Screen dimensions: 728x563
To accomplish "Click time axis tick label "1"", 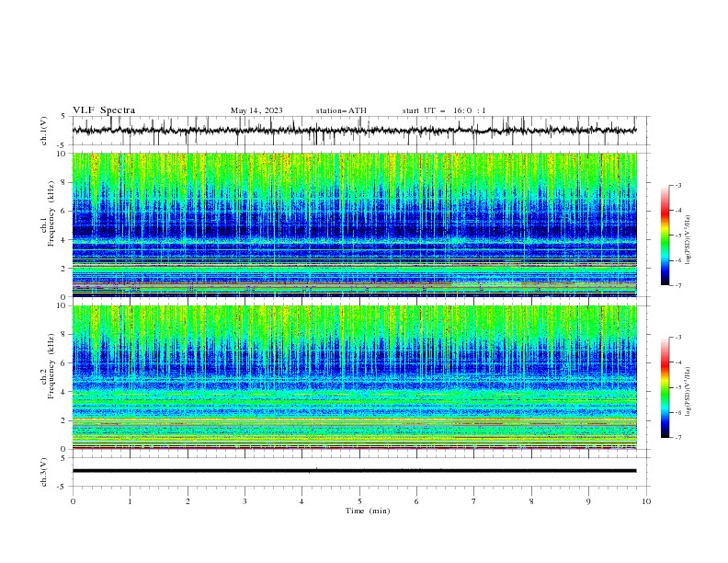I will tap(130, 501).
